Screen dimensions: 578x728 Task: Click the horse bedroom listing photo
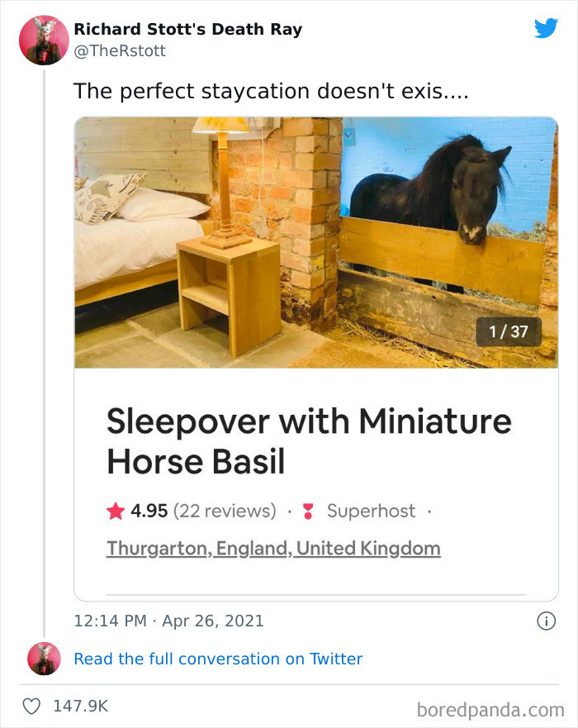pyautogui.click(x=316, y=241)
